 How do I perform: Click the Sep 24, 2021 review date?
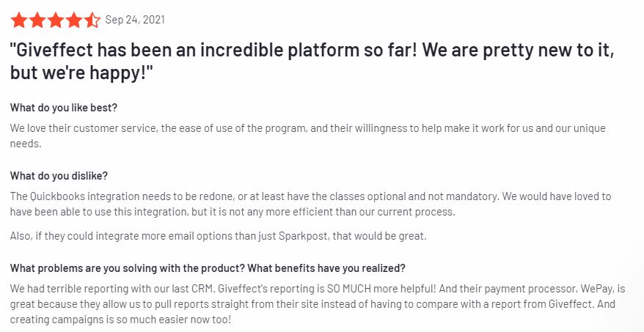(x=135, y=20)
